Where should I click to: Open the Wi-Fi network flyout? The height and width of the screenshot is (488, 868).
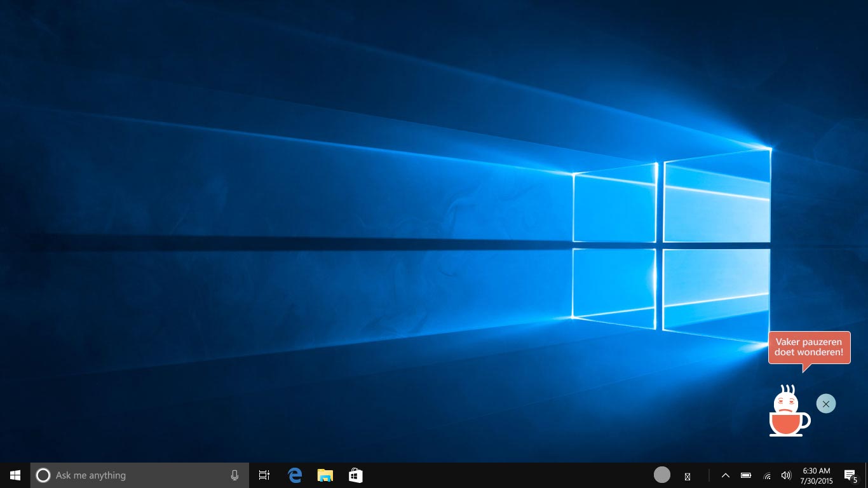click(x=767, y=475)
